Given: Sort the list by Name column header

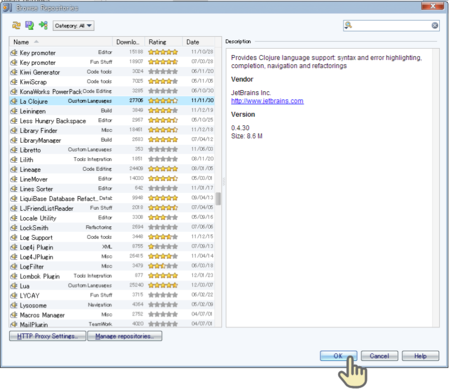Looking at the screenshot, I should pyautogui.click(x=61, y=42).
